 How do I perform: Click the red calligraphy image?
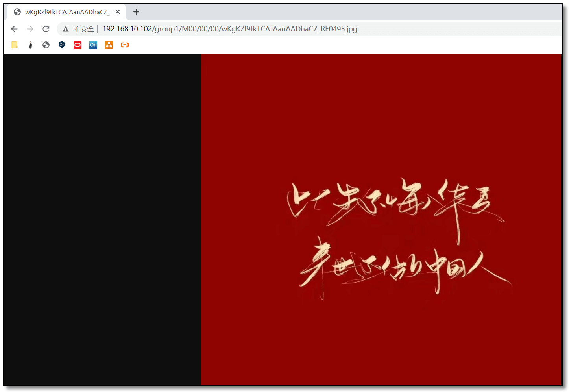[381, 220]
